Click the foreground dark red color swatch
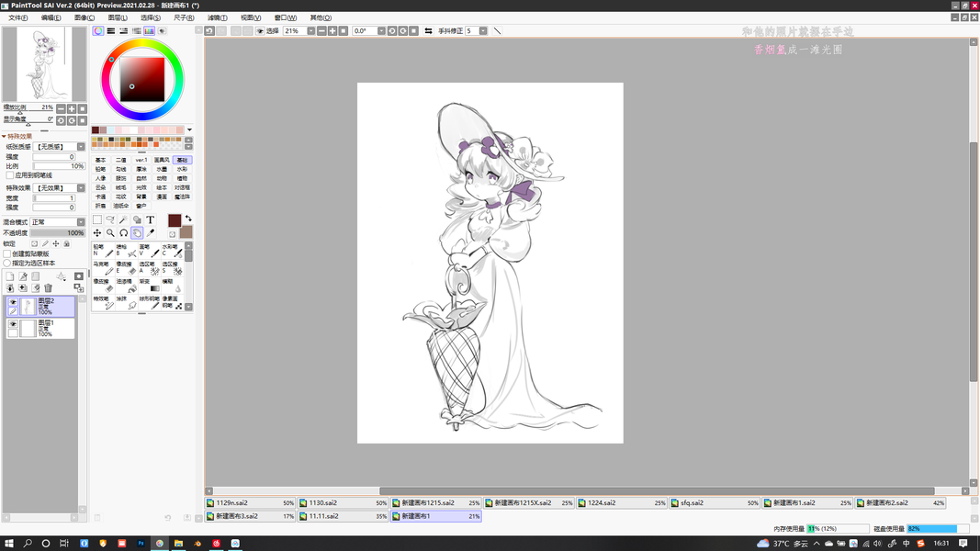The height and width of the screenshot is (551, 980). (175, 219)
